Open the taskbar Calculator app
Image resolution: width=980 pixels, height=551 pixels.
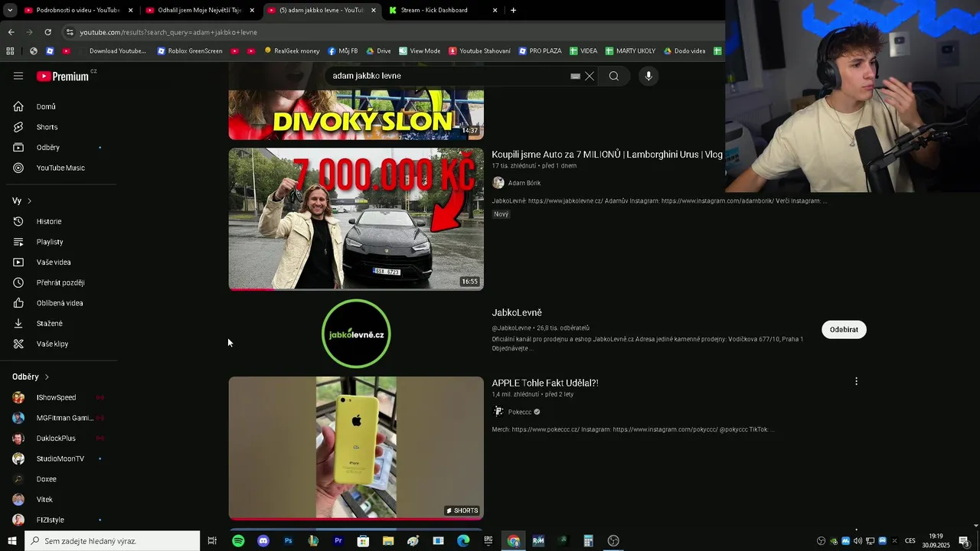point(588,540)
